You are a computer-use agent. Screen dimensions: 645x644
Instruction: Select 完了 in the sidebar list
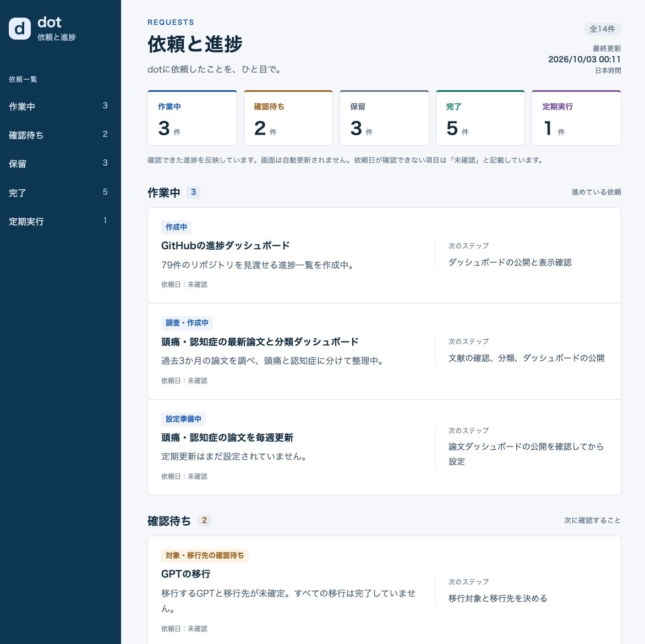click(58, 192)
